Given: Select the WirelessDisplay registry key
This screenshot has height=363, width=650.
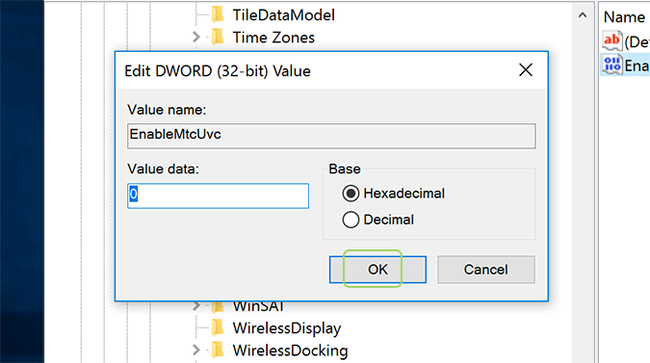Looking at the screenshot, I should click(x=286, y=328).
